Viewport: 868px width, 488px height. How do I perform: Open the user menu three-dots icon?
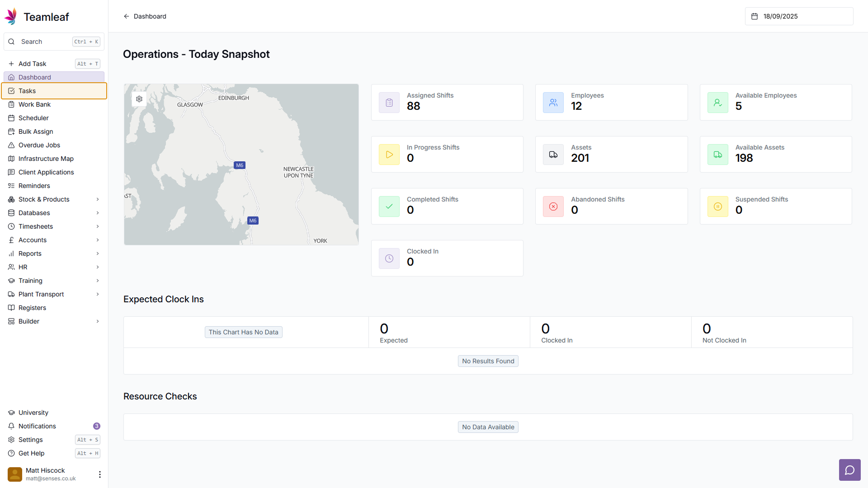[99, 474]
